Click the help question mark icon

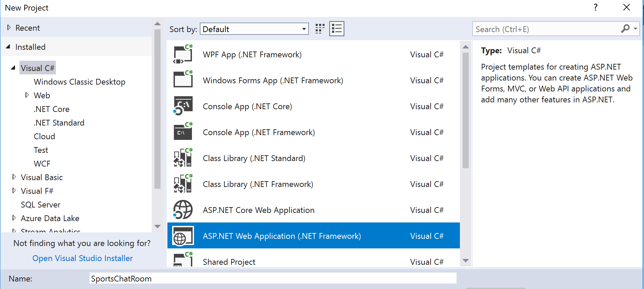click(x=595, y=8)
